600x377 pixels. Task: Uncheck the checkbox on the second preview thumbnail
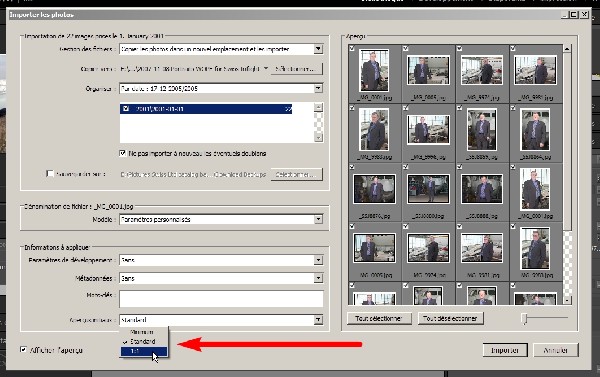[406, 49]
